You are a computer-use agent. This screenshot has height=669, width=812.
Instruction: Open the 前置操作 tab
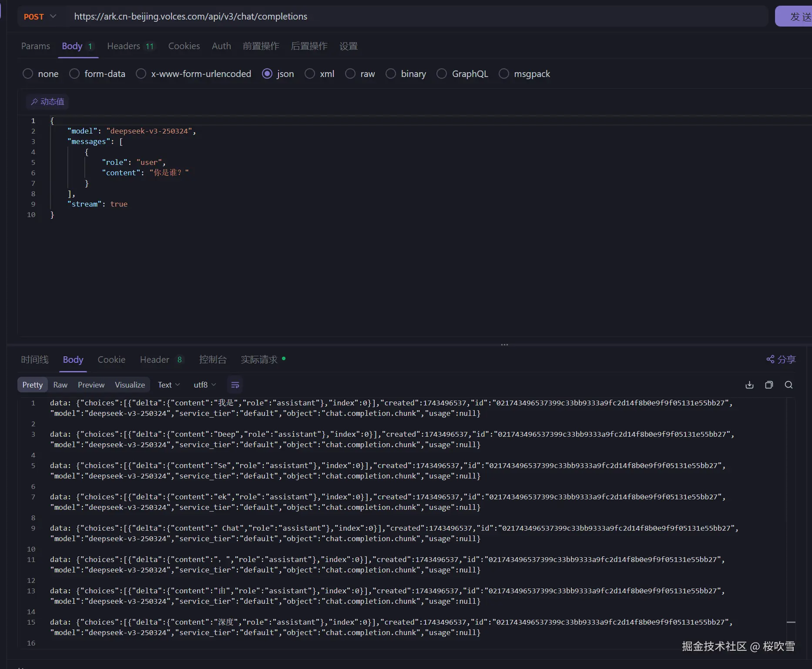[261, 46]
